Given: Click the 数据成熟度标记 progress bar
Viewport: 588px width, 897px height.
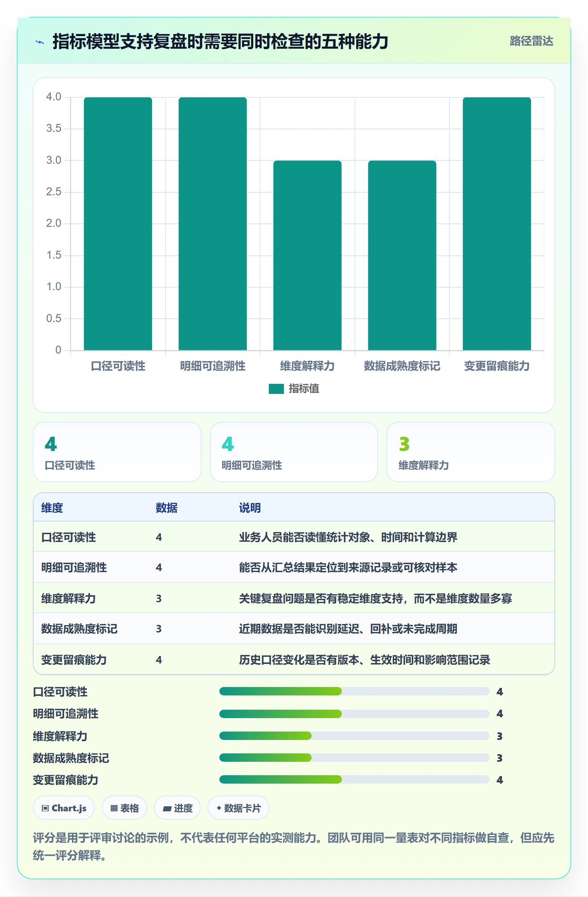Looking at the screenshot, I should (x=354, y=758).
